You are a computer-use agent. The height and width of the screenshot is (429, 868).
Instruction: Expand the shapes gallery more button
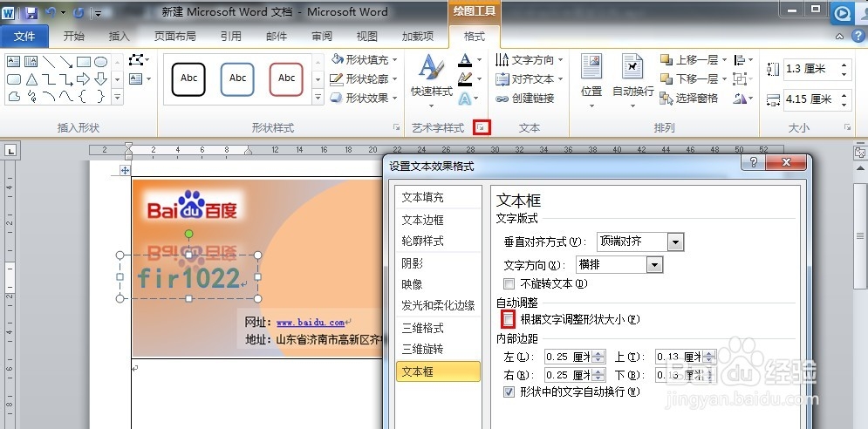point(118,97)
